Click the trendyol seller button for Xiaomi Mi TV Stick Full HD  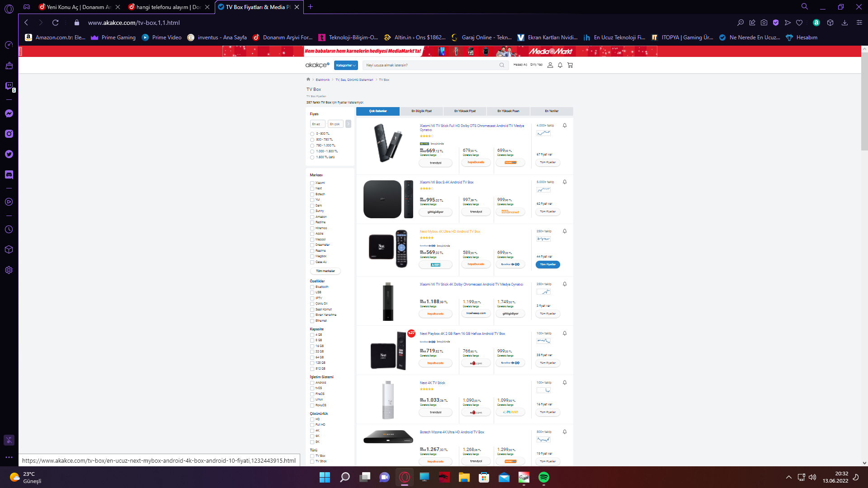tap(435, 163)
